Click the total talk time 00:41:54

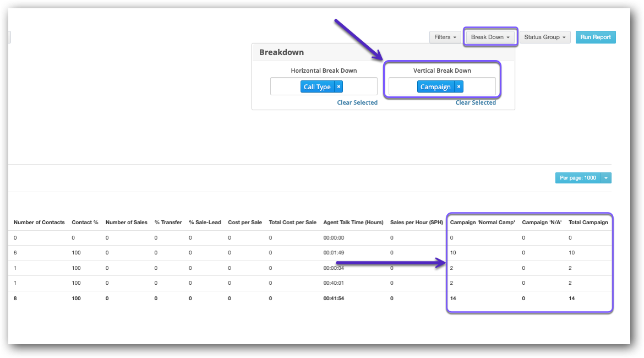[x=334, y=299]
